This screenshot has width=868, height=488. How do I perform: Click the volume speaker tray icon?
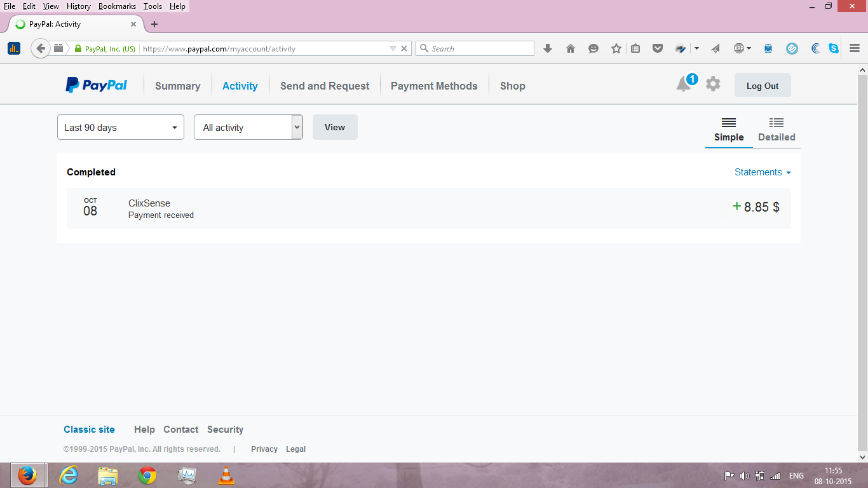coord(745,476)
